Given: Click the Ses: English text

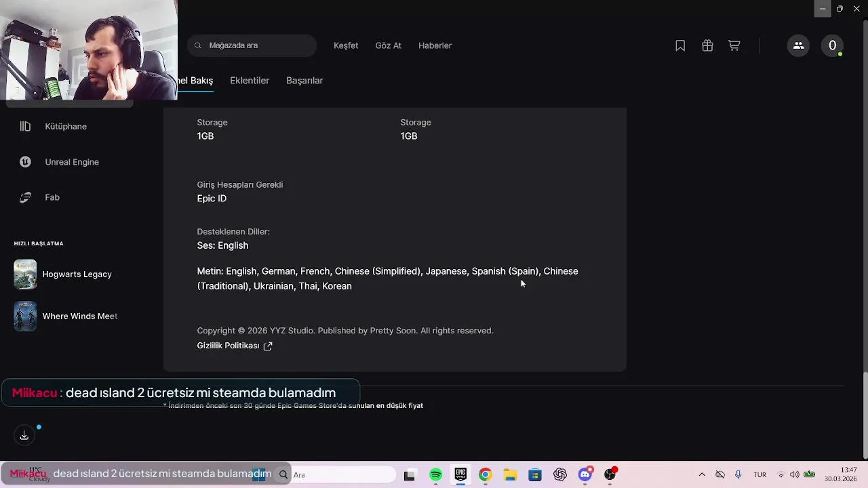Looking at the screenshot, I should [x=222, y=245].
